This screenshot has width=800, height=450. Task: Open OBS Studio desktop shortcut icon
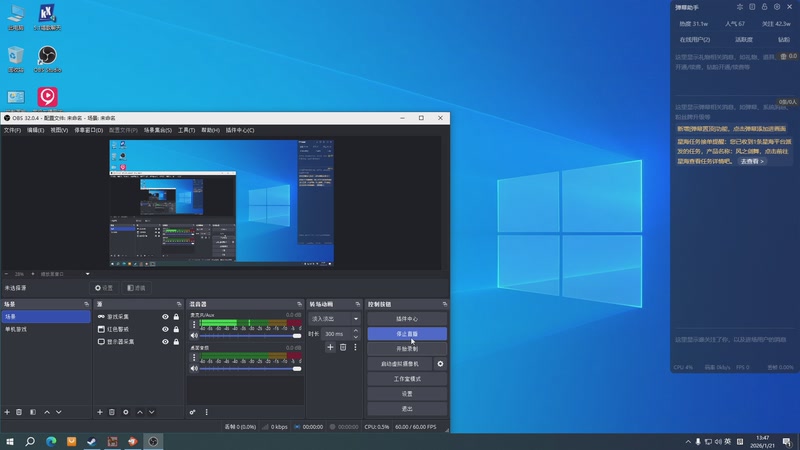click(47, 59)
